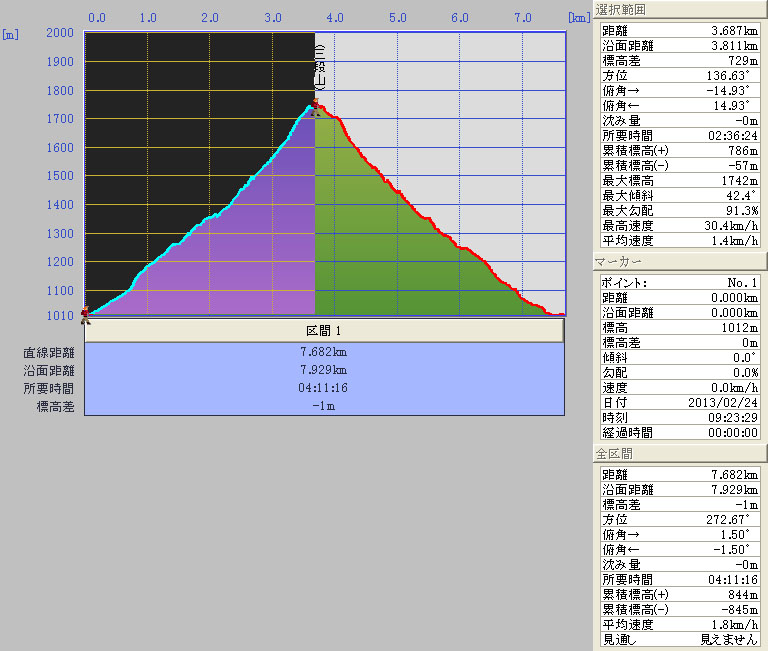Click the 最大勾配 value 91.3%
The height and width of the screenshot is (651, 768).
pos(742,211)
